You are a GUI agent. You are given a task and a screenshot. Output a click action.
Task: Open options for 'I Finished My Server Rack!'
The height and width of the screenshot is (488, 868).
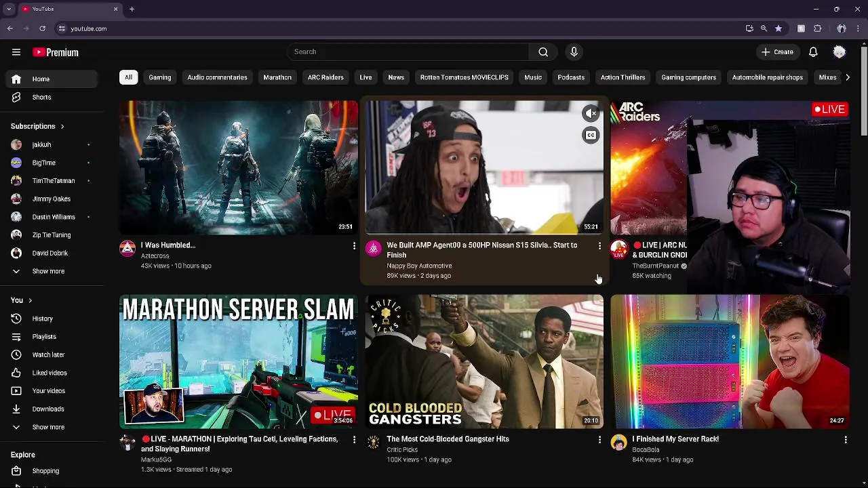pos(845,440)
